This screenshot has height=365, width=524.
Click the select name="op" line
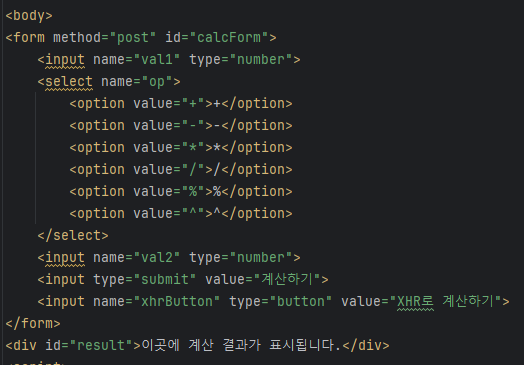click(x=109, y=82)
